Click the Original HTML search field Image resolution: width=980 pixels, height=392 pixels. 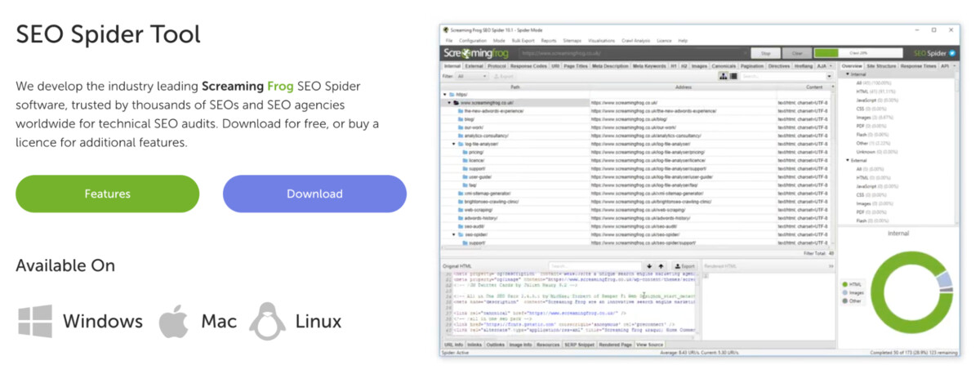click(595, 266)
